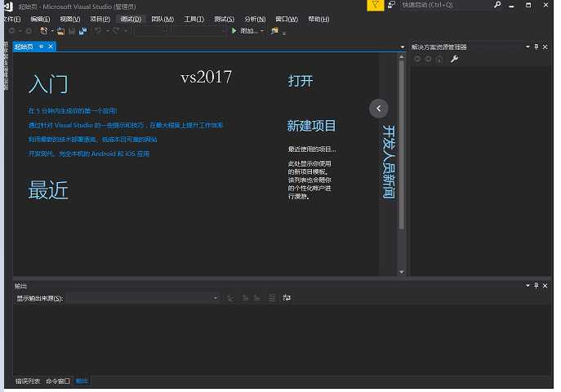
Task: Open the 显示输出来源 combo box
Action: pyautogui.click(x=143, y=298)
